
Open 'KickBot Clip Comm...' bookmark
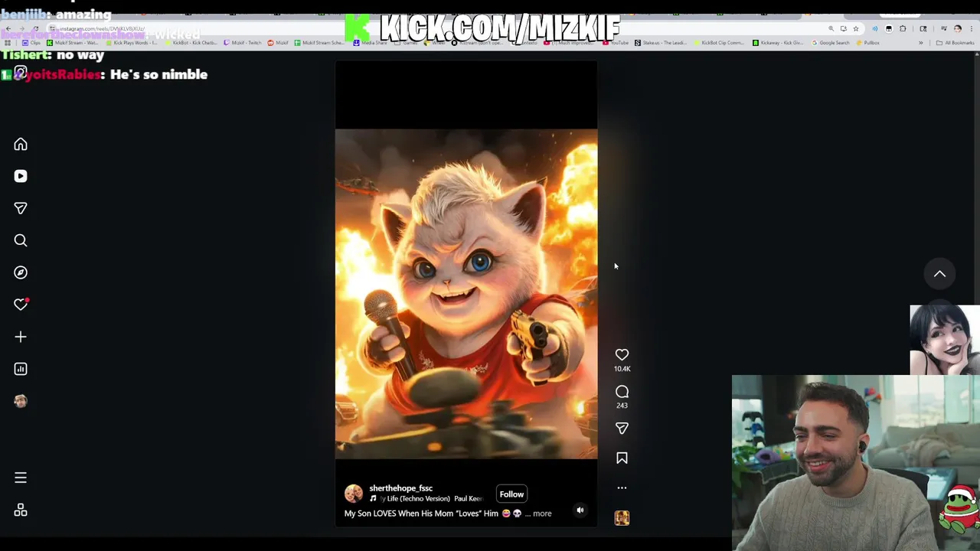719,43
